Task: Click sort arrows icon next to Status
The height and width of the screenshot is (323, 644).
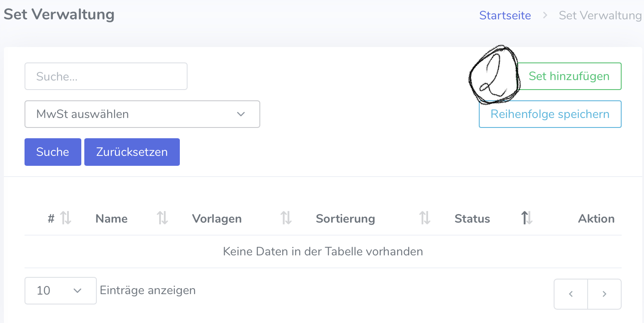Action: [527, 218]
